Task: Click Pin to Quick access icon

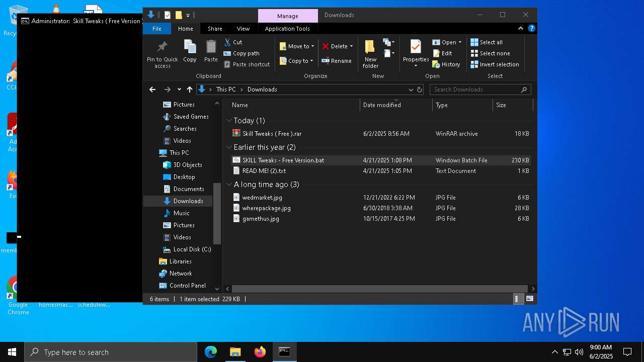Action: (162, 47)
